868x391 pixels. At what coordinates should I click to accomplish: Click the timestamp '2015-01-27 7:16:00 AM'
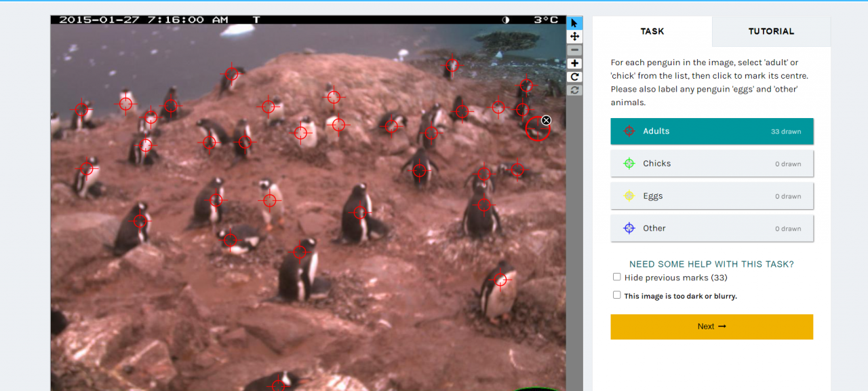[144, 20]
